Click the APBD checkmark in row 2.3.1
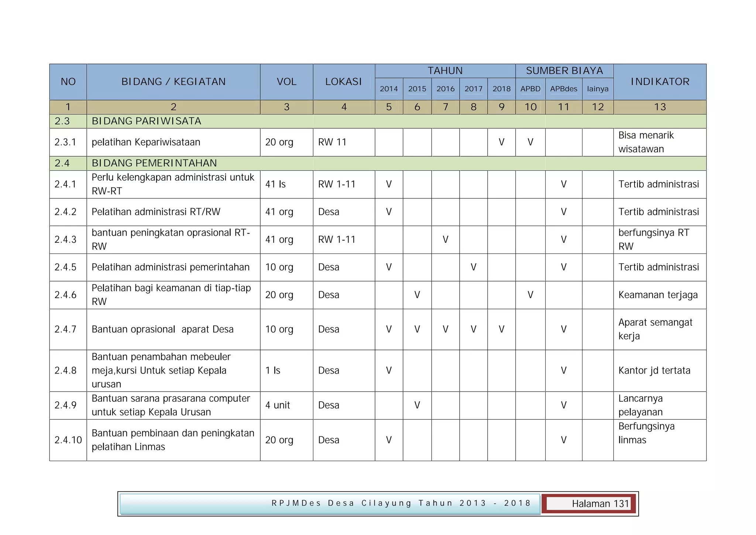 (x=530, y=142)
